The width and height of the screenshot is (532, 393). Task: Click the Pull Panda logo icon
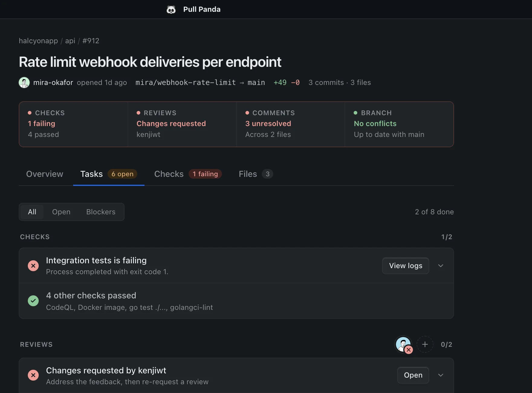point(171,9)
